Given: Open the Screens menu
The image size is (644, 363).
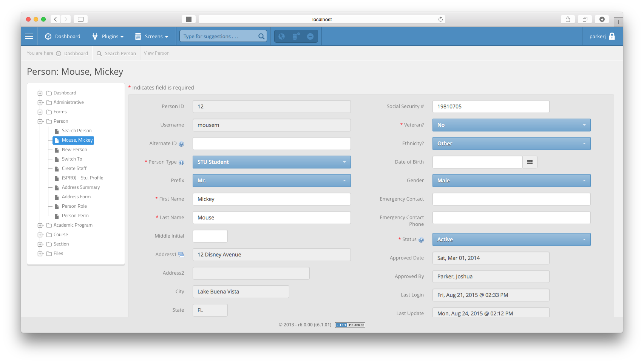Looking at the screenshot, I should coord(152,36).
